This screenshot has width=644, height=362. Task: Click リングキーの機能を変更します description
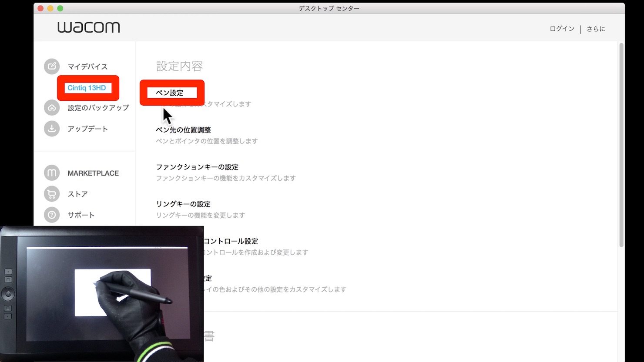click(x=200, y=215)
